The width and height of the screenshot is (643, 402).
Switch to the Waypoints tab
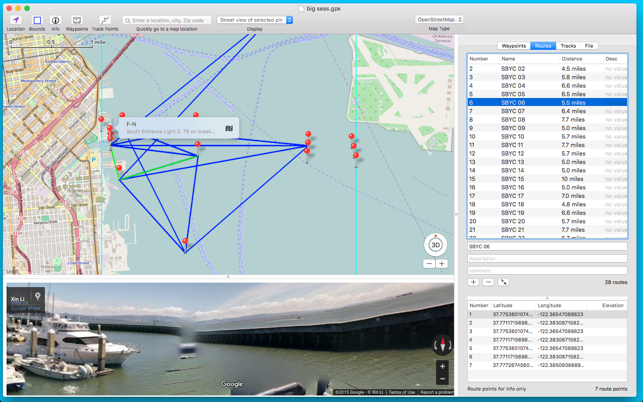click(514, 46)
